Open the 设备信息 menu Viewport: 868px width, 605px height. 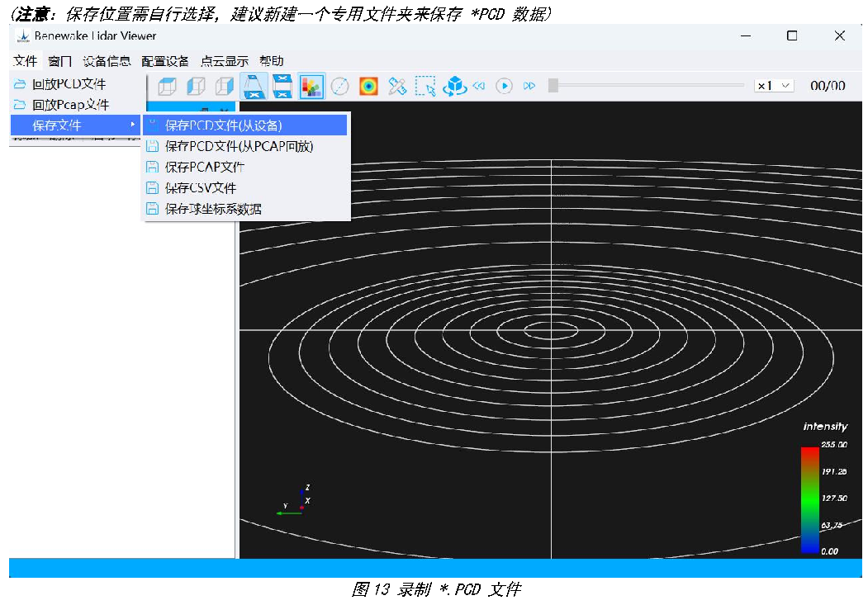[107, 61]
